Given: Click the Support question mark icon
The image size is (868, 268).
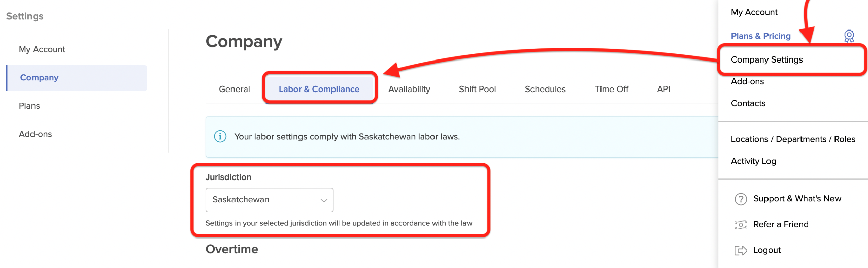Looking at the screenshot, I should [x=741, y=199].
